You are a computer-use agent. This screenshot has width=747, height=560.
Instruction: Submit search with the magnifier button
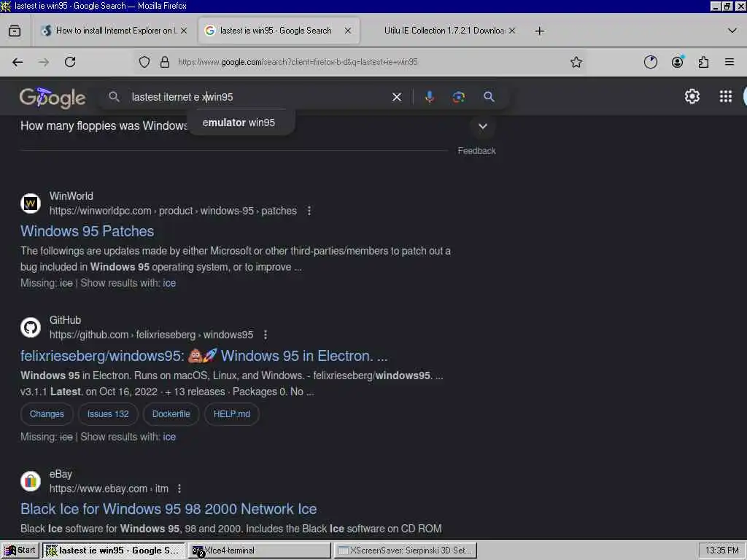tap(489, 97)
